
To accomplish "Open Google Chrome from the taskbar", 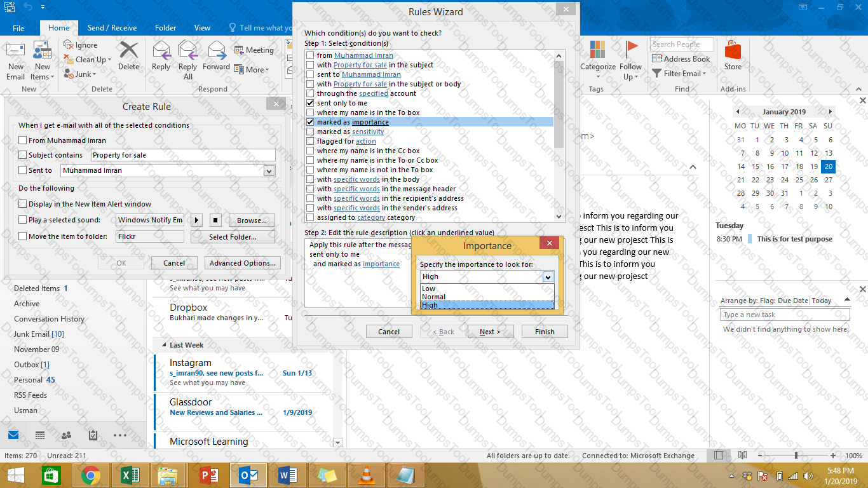I will [x=90, y=475].
